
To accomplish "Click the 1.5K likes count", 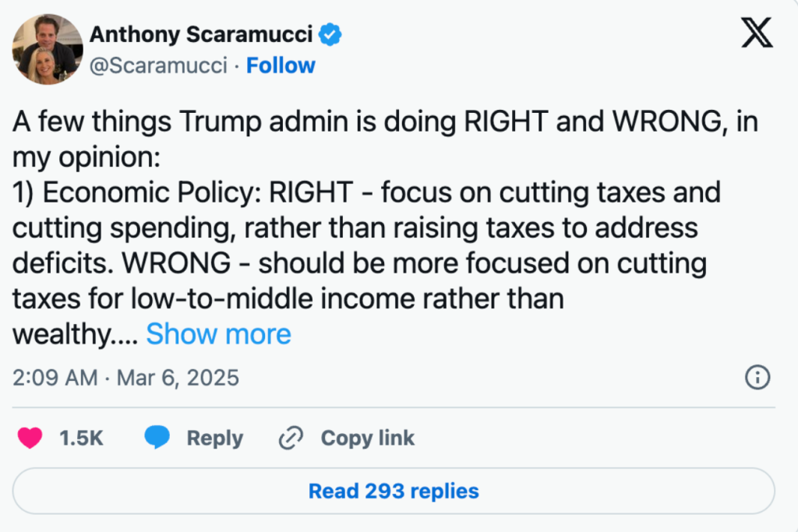I will (x=81, y=439).
